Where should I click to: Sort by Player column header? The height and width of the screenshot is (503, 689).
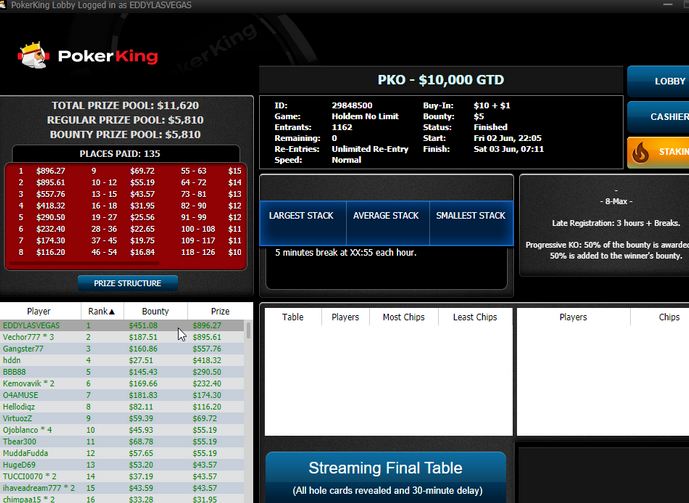pyautogui.click(x=39, y=311)
